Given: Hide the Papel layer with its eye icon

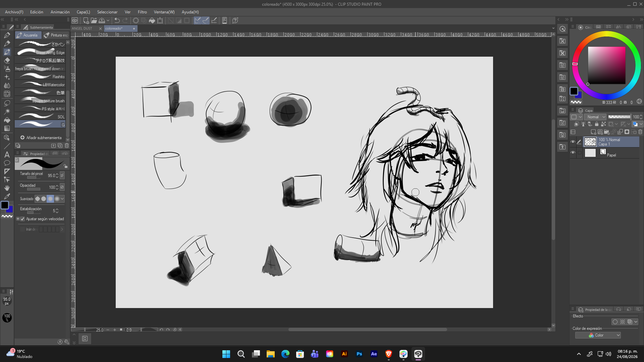Looking at the screenshot, I should tap(573, 153).
